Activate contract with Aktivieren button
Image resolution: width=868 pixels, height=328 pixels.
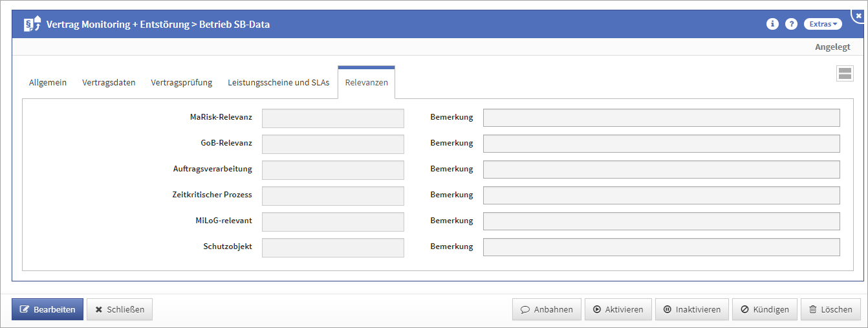(x=618, y=309)
